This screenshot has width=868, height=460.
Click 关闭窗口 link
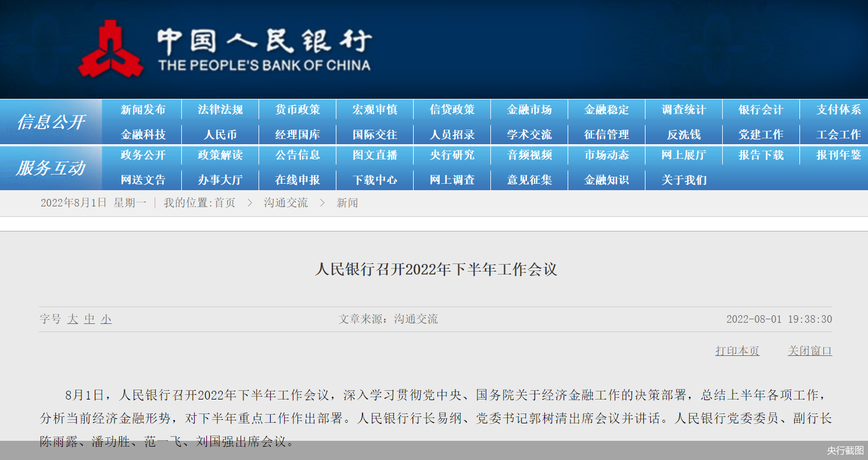tap(810, 351)
